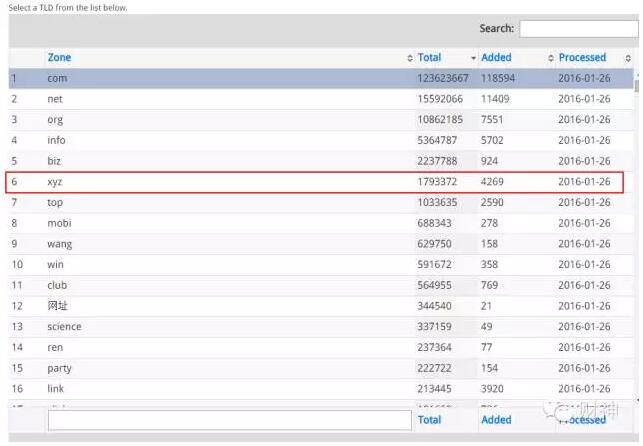The width and height of the screenshot is (643, 446).
Task: Sort table by Zone column header
Action: pos(59,58)
